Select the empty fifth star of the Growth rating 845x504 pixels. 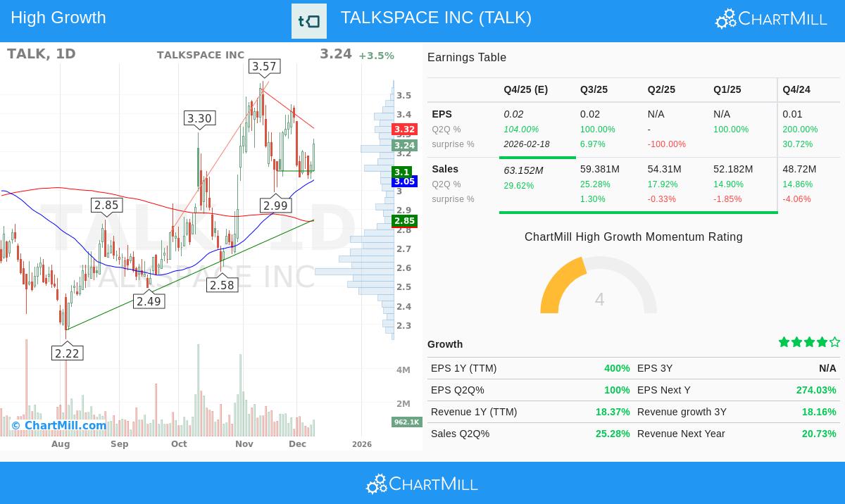(834, 341)
